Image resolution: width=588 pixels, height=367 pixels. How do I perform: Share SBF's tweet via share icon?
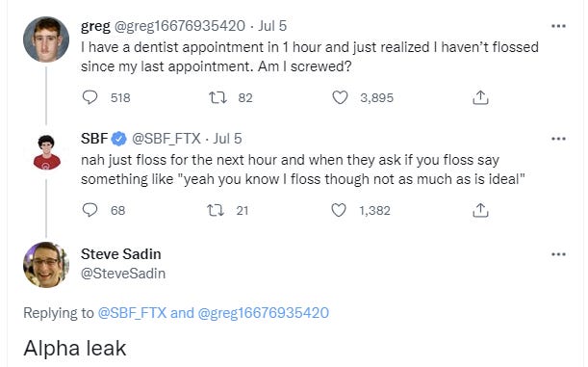(x=480, y=210)
